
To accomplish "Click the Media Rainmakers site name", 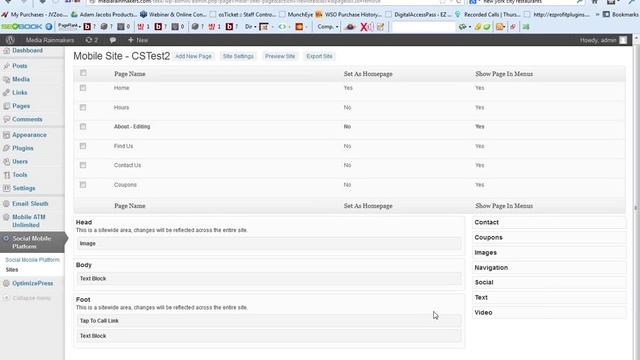I will click(50, 40).
